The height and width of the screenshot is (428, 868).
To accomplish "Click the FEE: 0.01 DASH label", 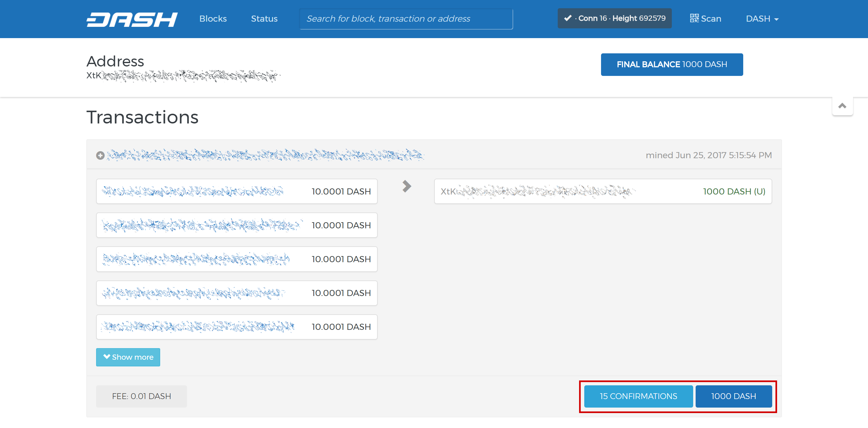I will 142,396.
